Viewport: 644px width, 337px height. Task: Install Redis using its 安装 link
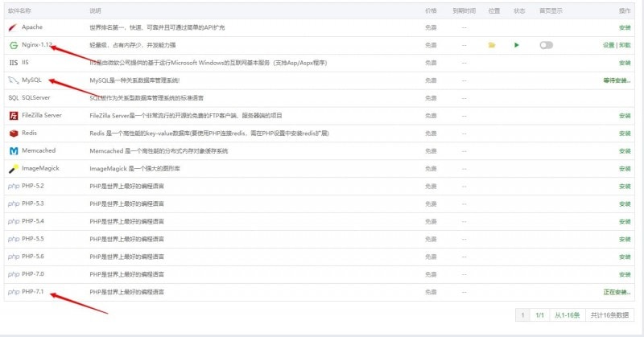point(625,134)
